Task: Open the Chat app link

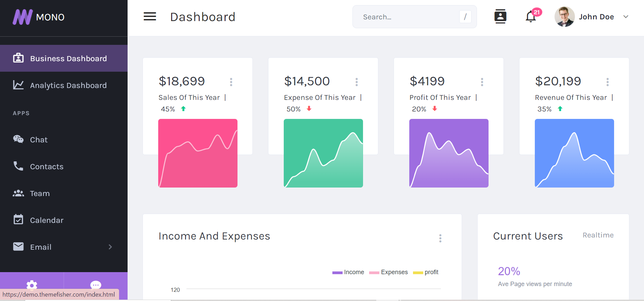Action: coord(38,140)
